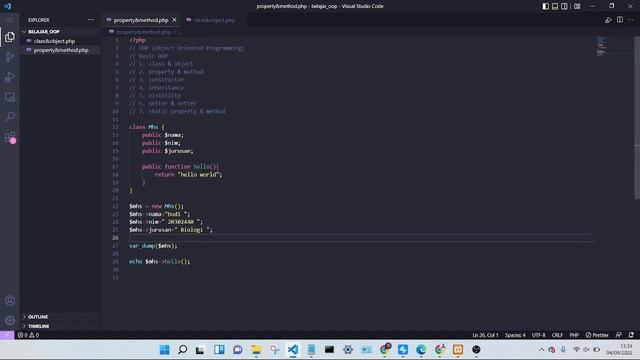Open File Explorer from the taskbar

click(x=256, y=350)
